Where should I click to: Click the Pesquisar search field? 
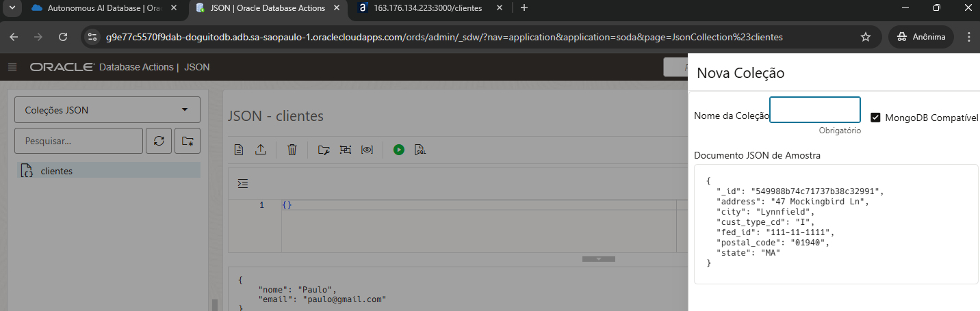[x=78, y=141]
